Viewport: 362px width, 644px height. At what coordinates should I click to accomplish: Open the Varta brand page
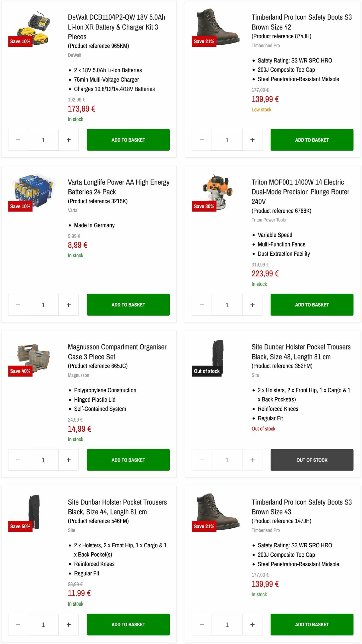[73, 210]
